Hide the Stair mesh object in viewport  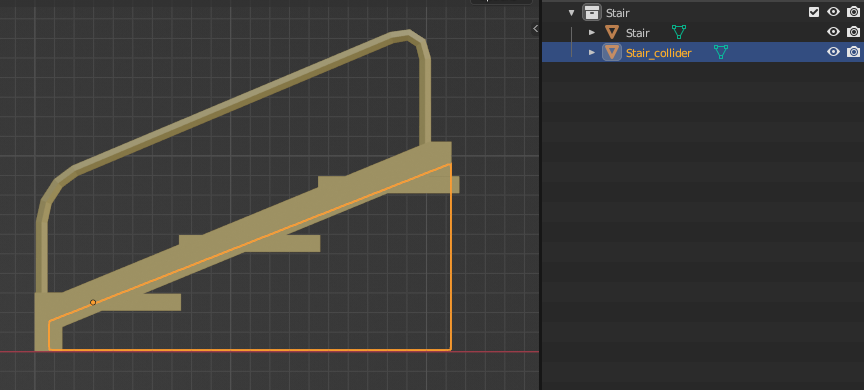[833, 32]
